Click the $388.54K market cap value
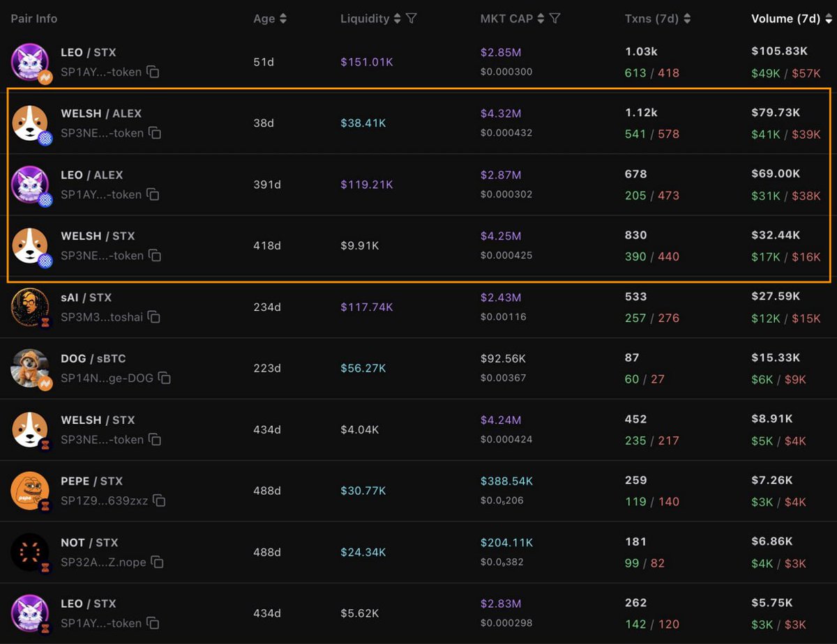The image size is (837, 644). point(507,481)
